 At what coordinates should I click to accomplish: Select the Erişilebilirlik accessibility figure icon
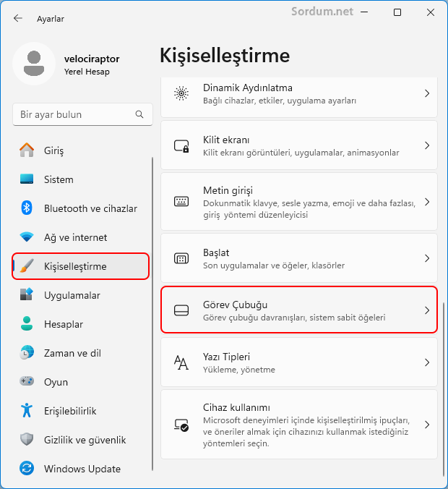click(27, 410)
